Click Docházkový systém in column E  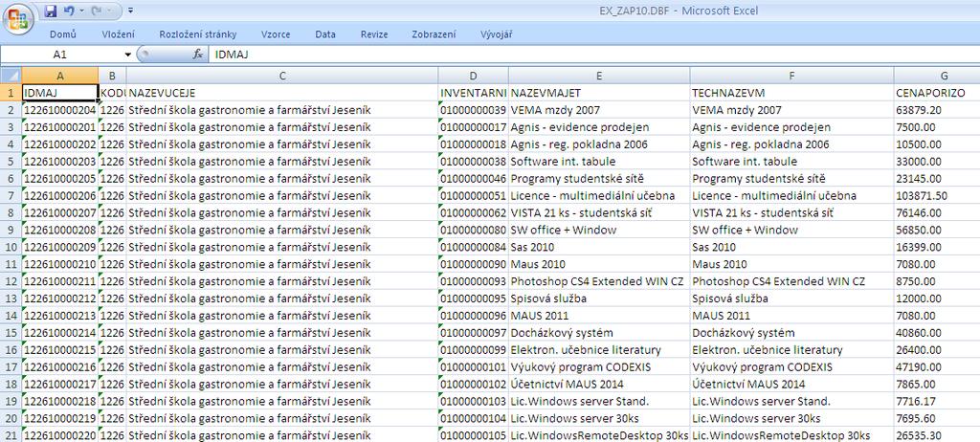point(599,333)
